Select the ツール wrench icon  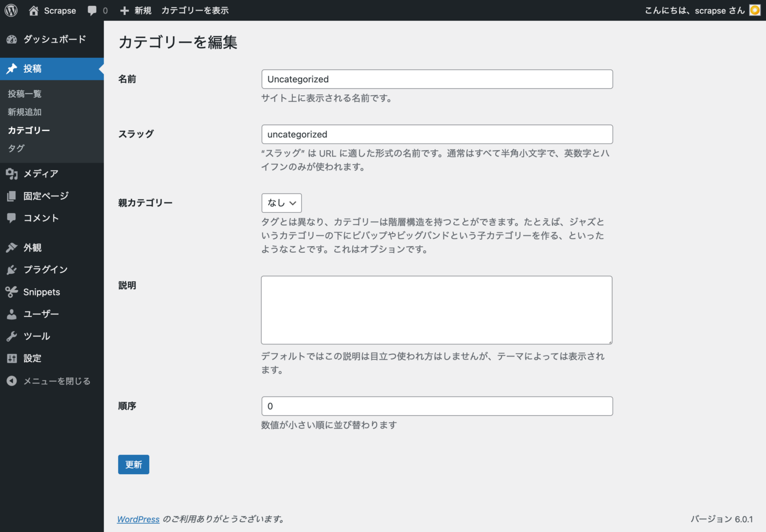tap(11, 336)
